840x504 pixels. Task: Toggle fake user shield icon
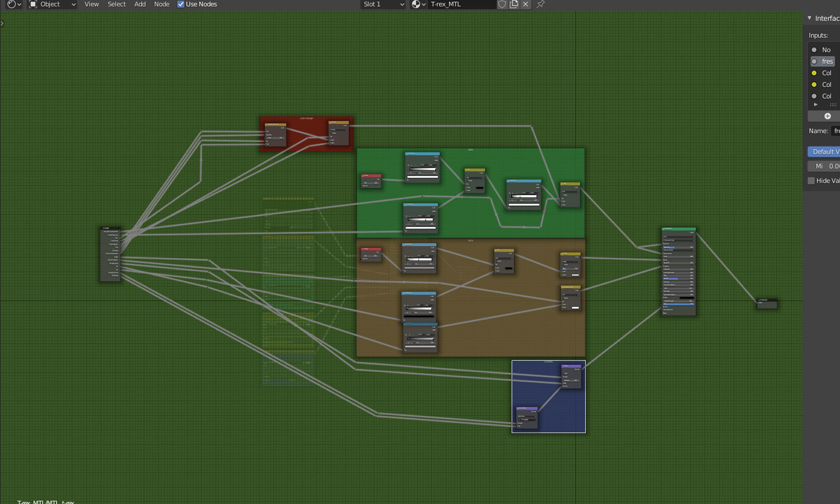tap(502, 4)
